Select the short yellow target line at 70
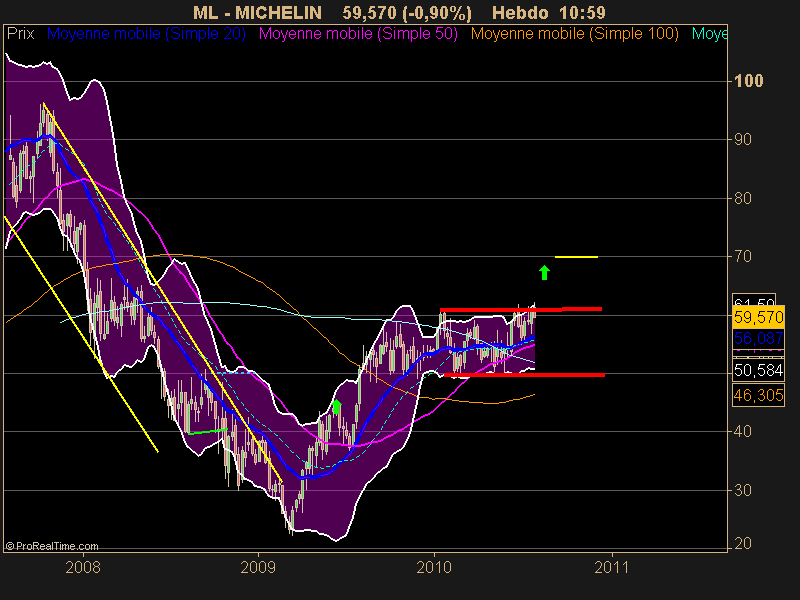Viewport: 800px width, 600px height. [x=576, y=257]
